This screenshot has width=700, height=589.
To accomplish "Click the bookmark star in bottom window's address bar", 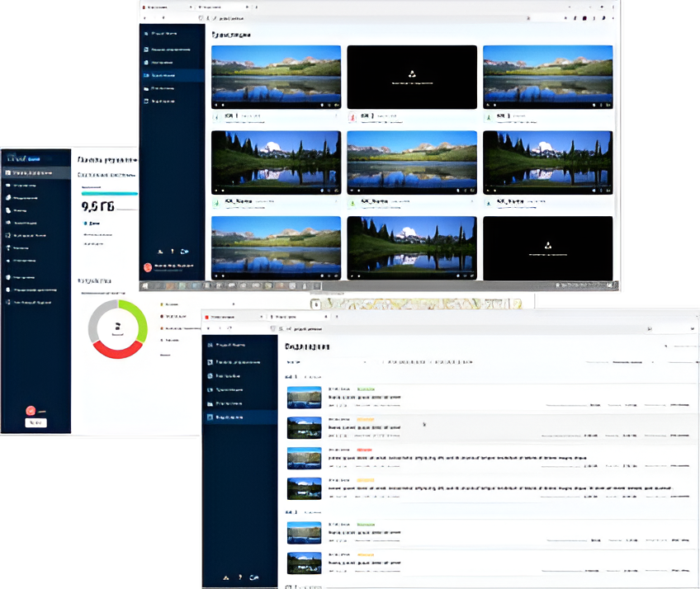I will pyautogui.click(x=650, y=328).
